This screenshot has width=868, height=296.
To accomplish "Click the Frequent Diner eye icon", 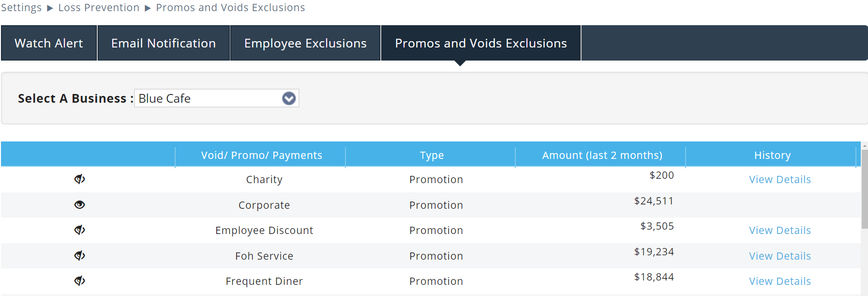I will [80, 281].
